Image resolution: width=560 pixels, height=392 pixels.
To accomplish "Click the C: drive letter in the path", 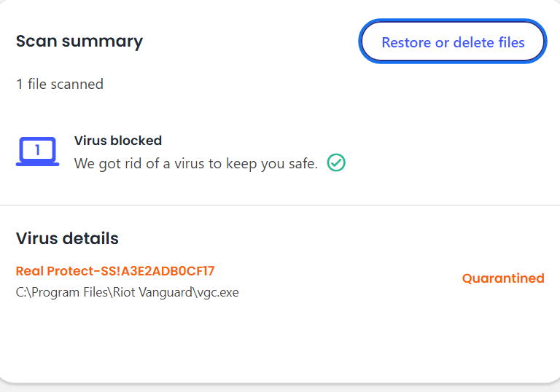I will [21, 292].
